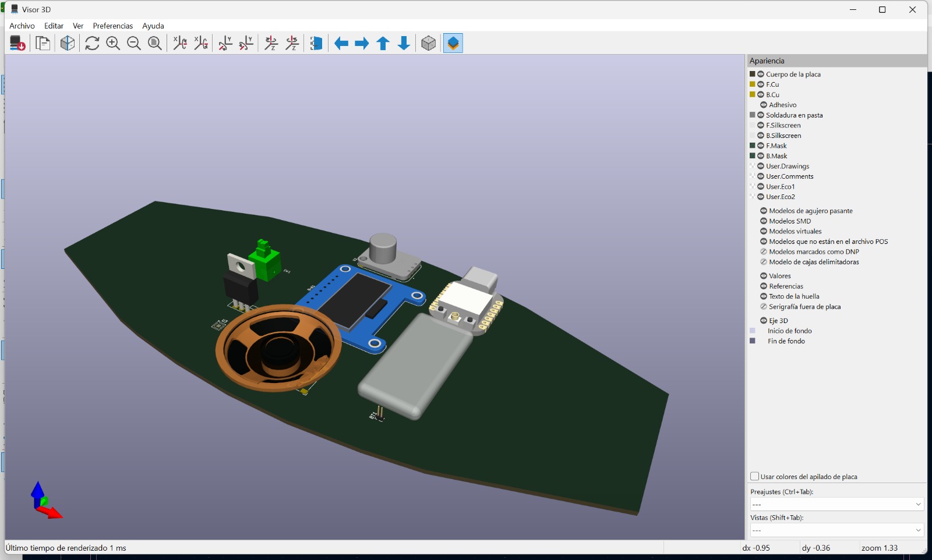932x560 pixels.
Task: Open the Preferencias menu
Action: pyautogui.click(x=112, y=26)
